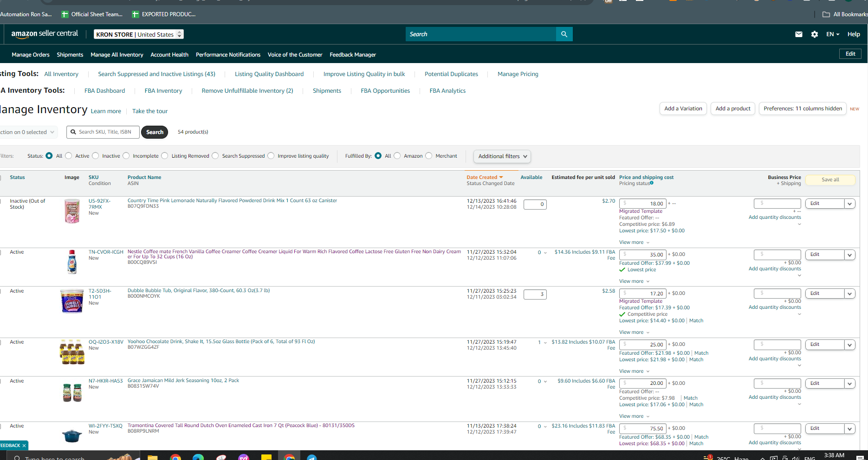Open the settings gear icon
Screen dimensions: 868x460
(814, 34)
